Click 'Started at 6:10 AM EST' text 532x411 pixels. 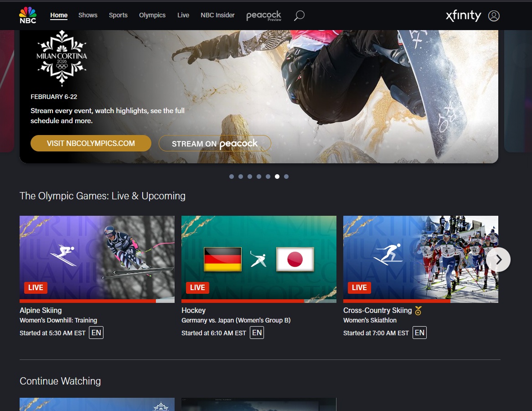pos(214,333)
